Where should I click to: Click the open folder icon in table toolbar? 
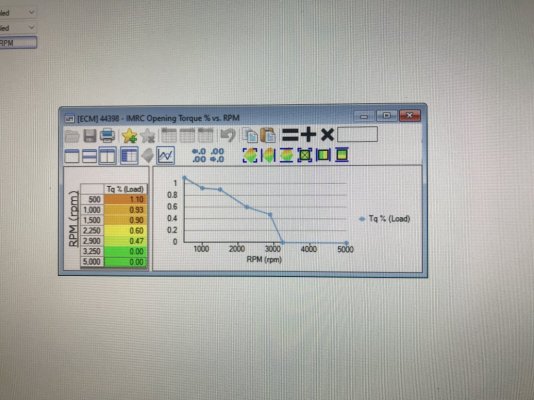[x=72, y=136]
